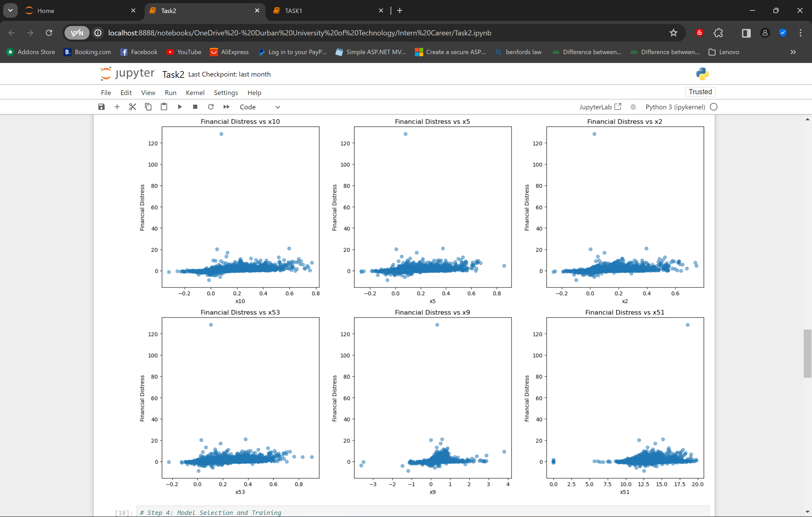Switch to the TASK1 tab
Image resolution: width=812 pixels, height=517 pixels.
tap(293, 11)
